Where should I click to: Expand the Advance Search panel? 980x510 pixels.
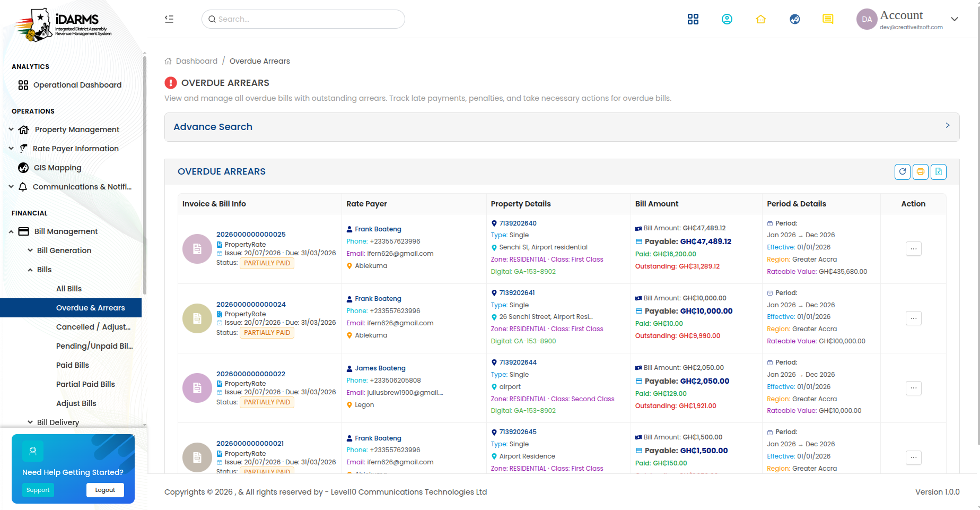[562, 127]
